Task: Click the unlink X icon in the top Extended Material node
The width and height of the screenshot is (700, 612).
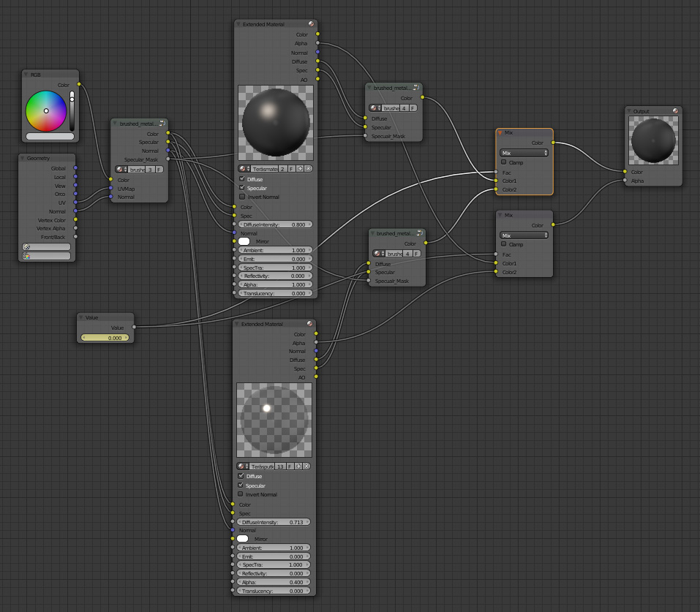Action: (x=309, y=168)
